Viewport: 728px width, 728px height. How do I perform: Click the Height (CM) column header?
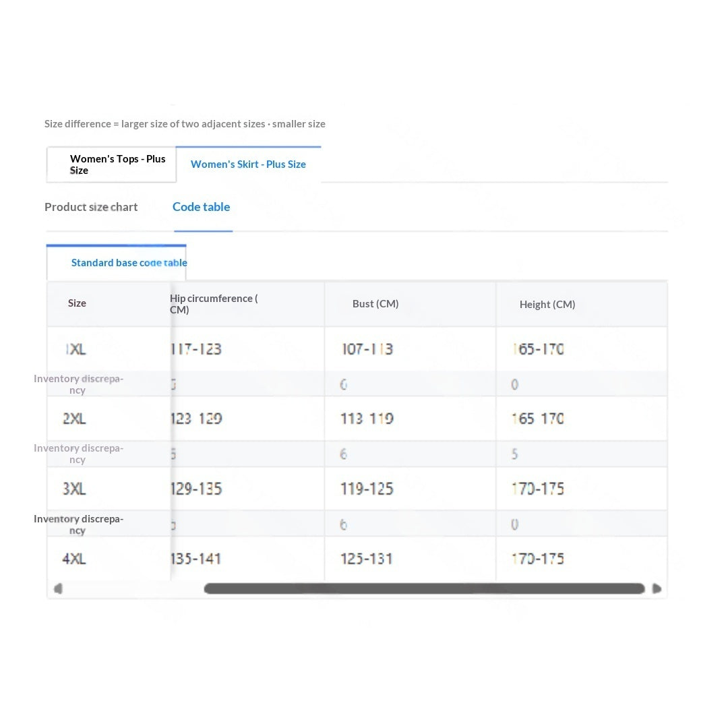pyautogui.click(x=547, y=305)
